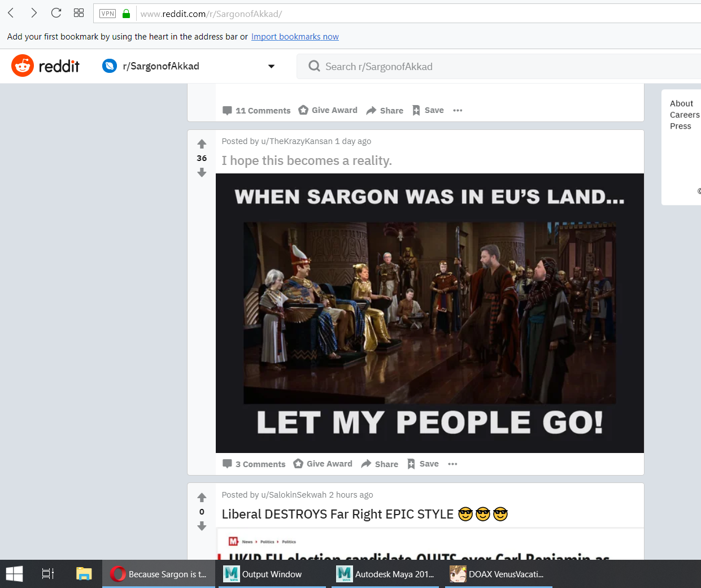Give Award to the 3-comment post
This screenshot has height=588, width=701.
[x=323, y=464]
